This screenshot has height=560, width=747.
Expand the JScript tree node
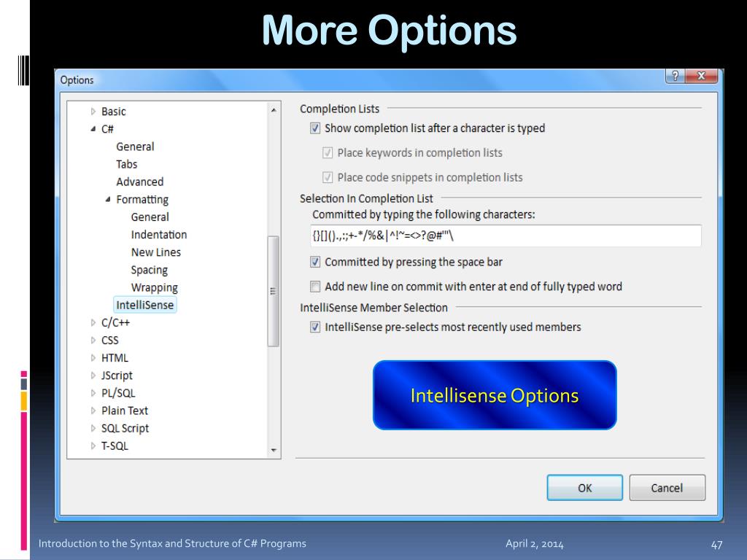tap(93, 376)
